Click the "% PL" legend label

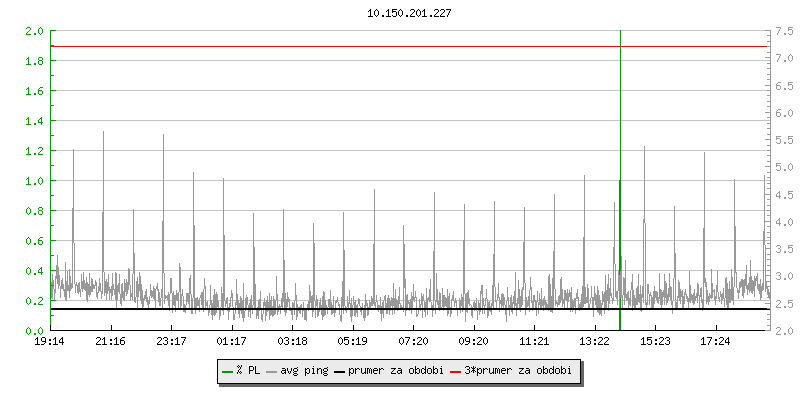247,370
